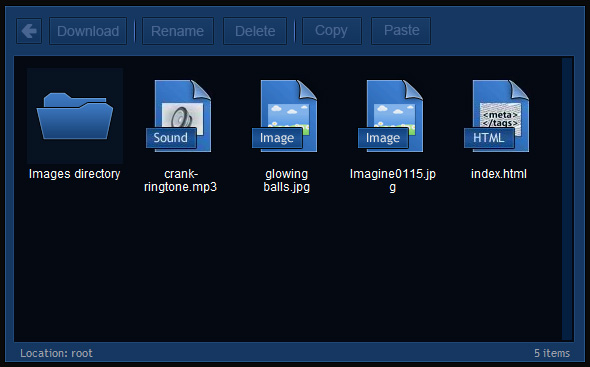Select the index.html HTML file icon
Image resolution: width=590 pixels, height=367 pixels.
497,116
